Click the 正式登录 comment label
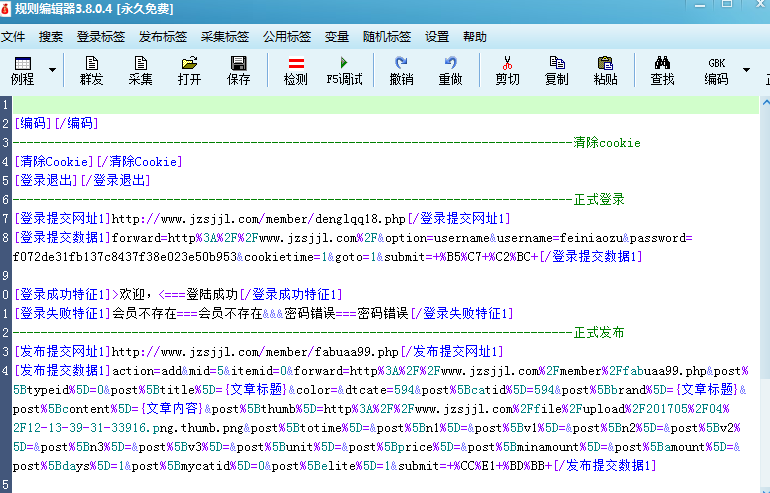Screen dimensions: 770x493 click(599, 199)
